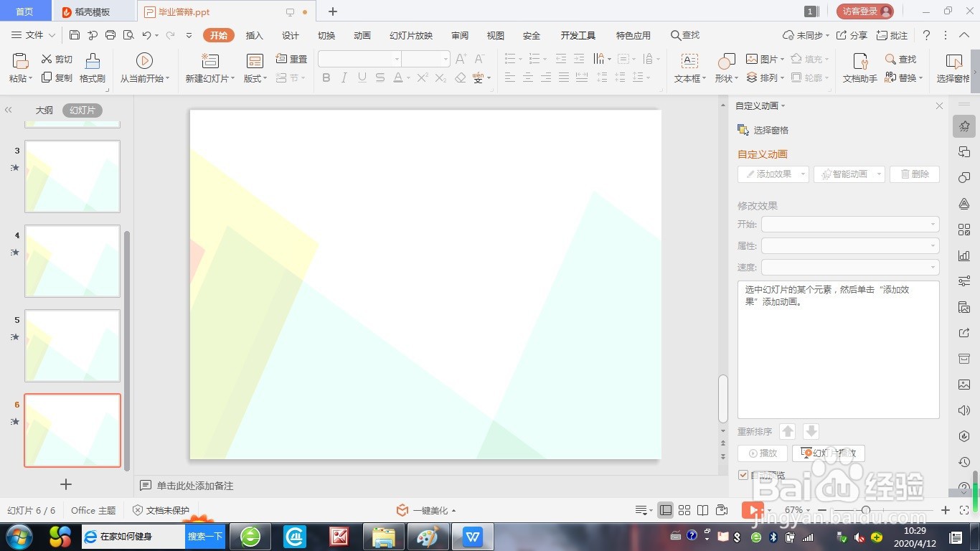
Task: Click the one-click beautify (一键美化) button
Action: tap(426, 510)
